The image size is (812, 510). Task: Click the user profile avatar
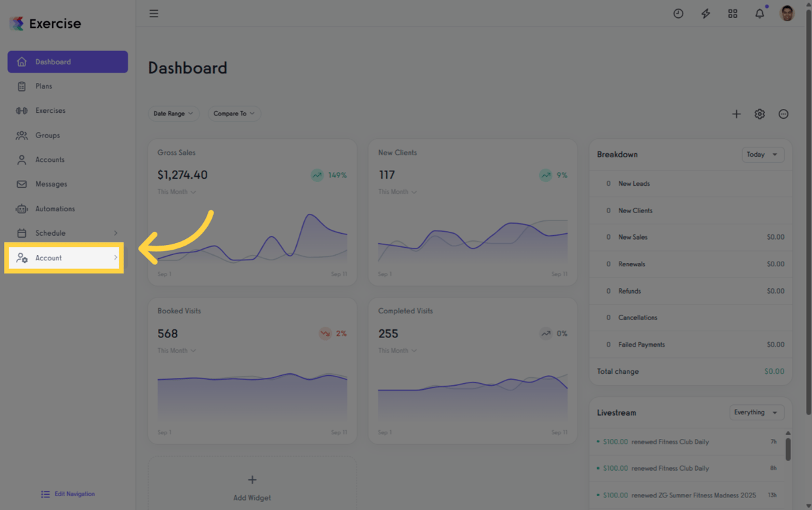[x=787, y=13]
